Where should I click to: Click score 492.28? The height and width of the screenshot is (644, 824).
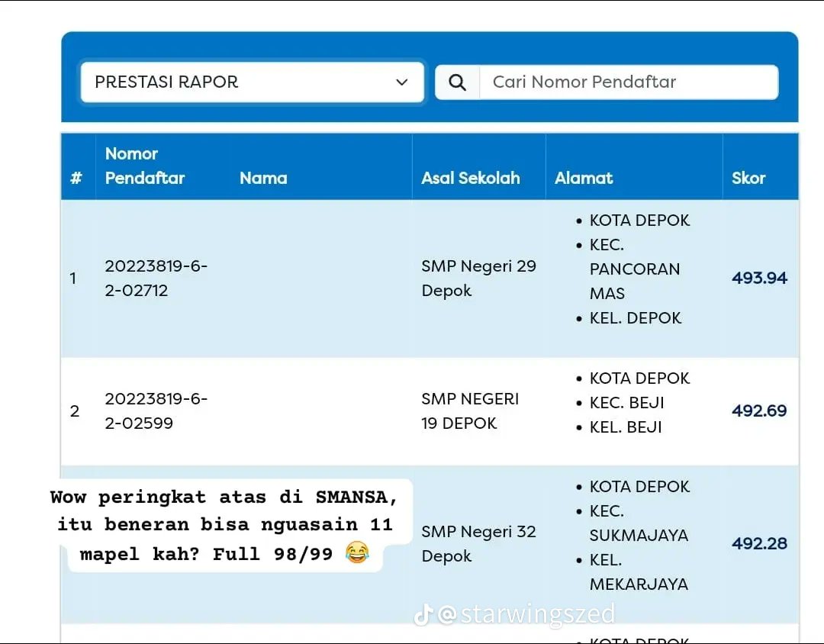point(759,543)
